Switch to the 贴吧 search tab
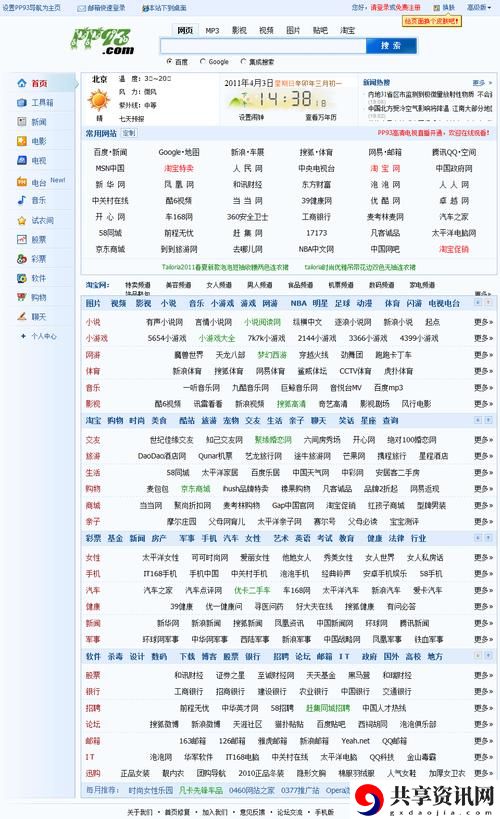The width and height of the screenshot is (500, 819). 320,31
